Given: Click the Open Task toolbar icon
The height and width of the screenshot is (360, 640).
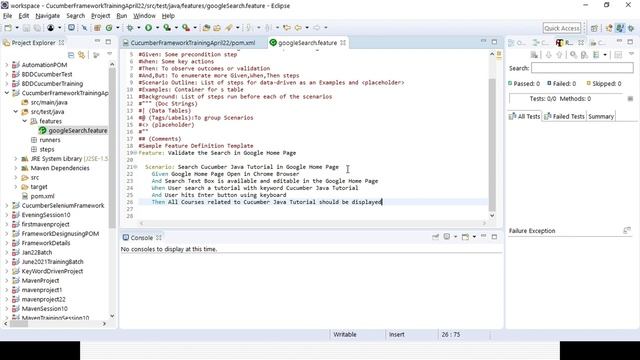Looking at the screenshot, I should 217,28.
